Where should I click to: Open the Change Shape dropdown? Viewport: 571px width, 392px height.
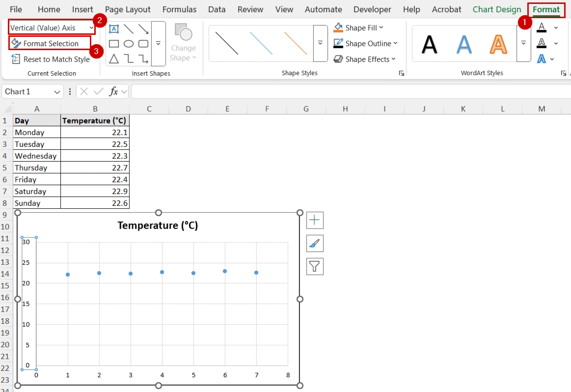point(183,42)
